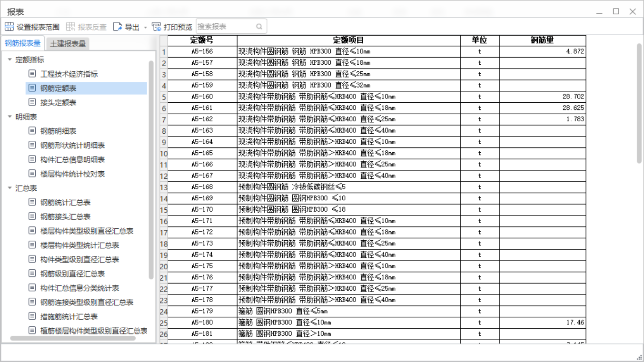Click the document icon beside 钢筋定额表
The width and height of the screenshot is (644, 362).
tap(32, 88)
